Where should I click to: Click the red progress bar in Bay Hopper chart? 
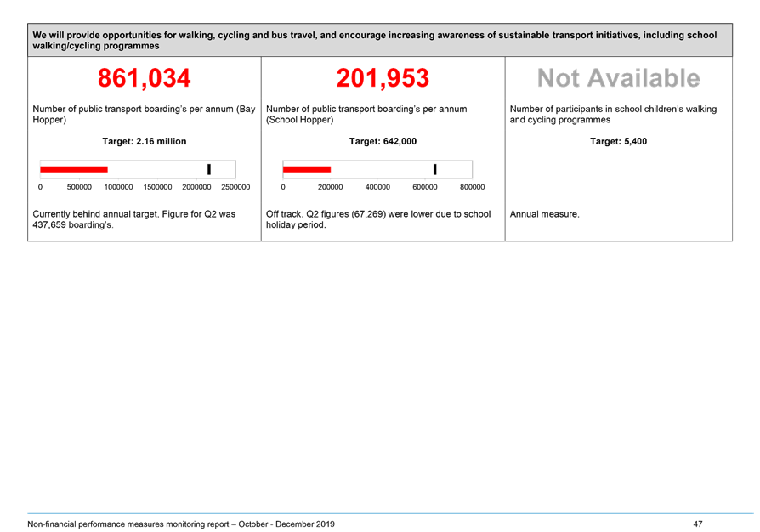click(x=74, y=169)
